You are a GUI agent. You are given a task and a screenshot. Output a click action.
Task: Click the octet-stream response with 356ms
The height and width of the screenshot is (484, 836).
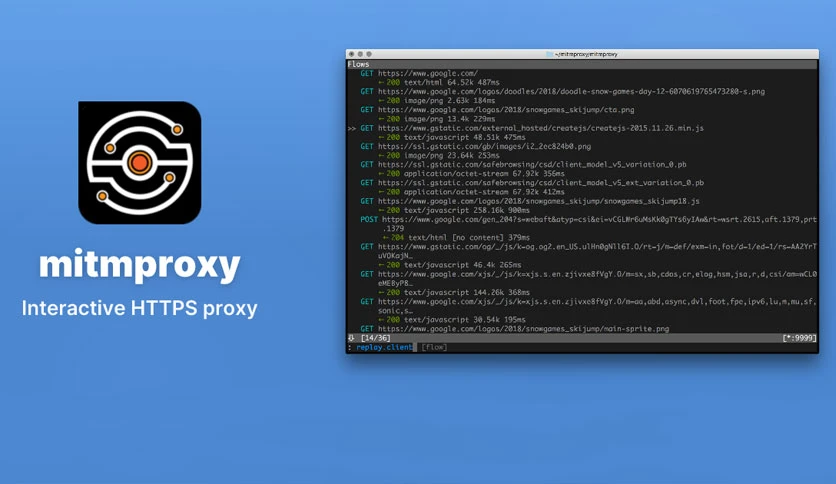471,174
